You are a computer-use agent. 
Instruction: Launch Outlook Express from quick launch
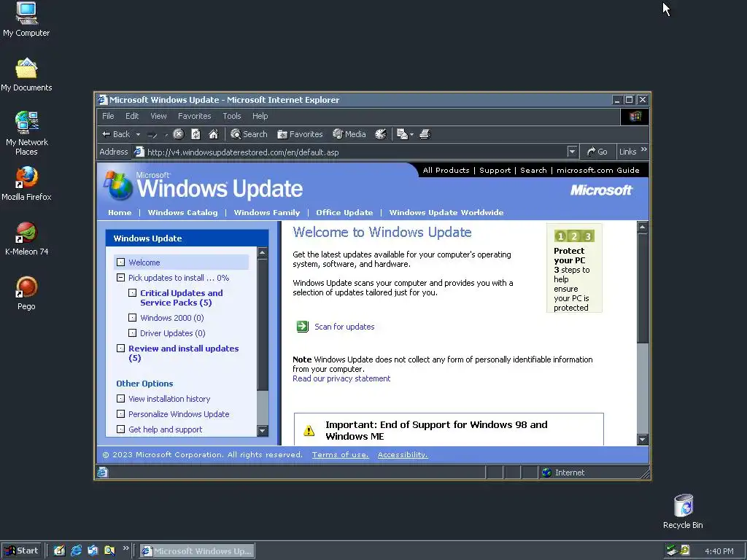[x=93, y=551]
